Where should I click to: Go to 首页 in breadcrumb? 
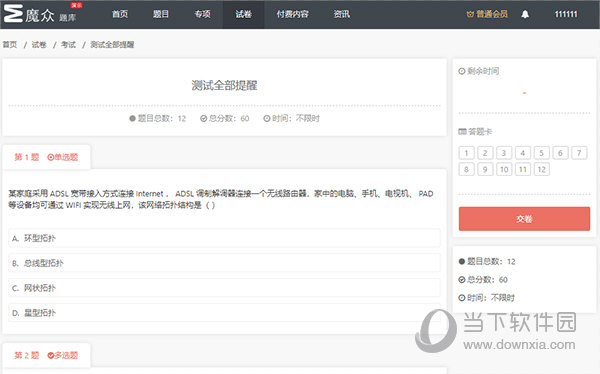[10, 45]
